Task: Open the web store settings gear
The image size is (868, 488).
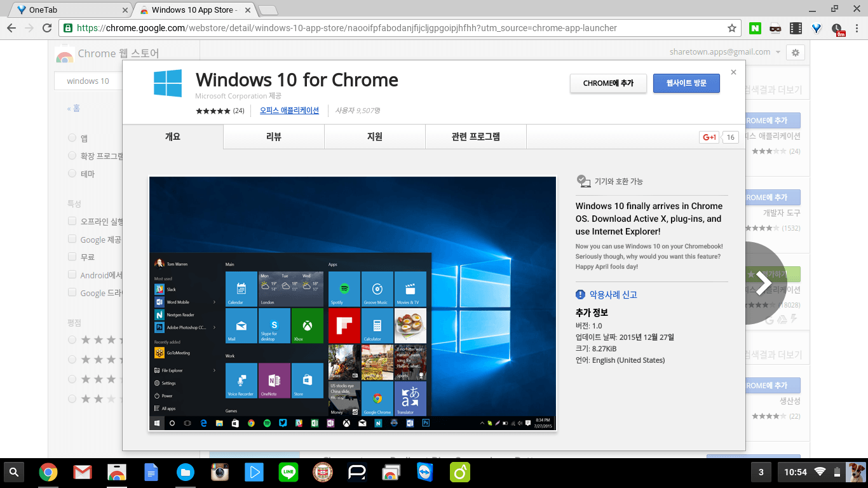Action: [x=796, y=53]
